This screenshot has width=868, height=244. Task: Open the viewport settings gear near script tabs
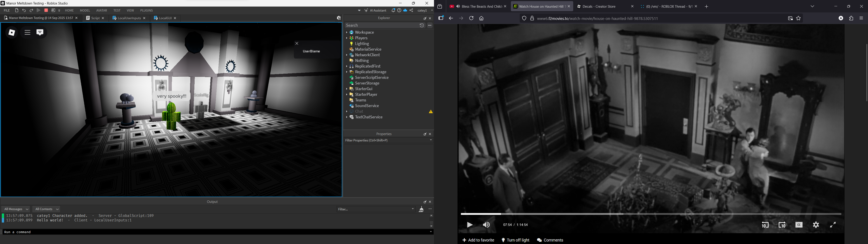pos(339,18)
